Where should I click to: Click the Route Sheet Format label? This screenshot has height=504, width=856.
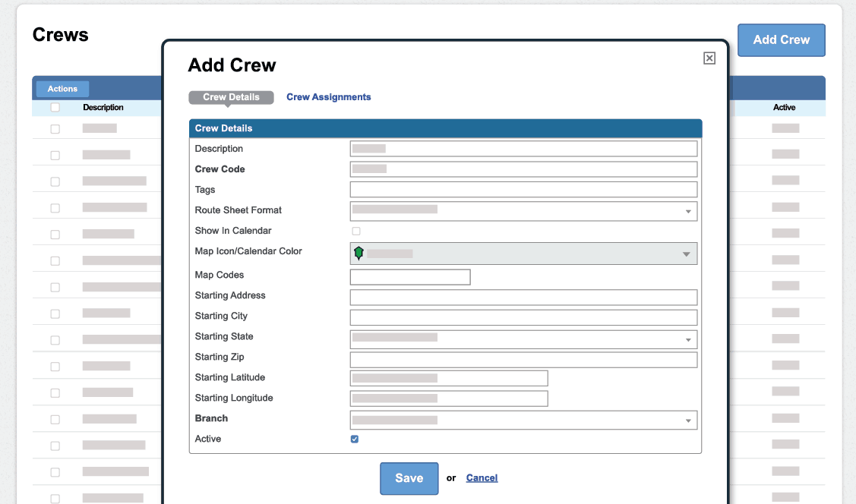pos(238,210)
